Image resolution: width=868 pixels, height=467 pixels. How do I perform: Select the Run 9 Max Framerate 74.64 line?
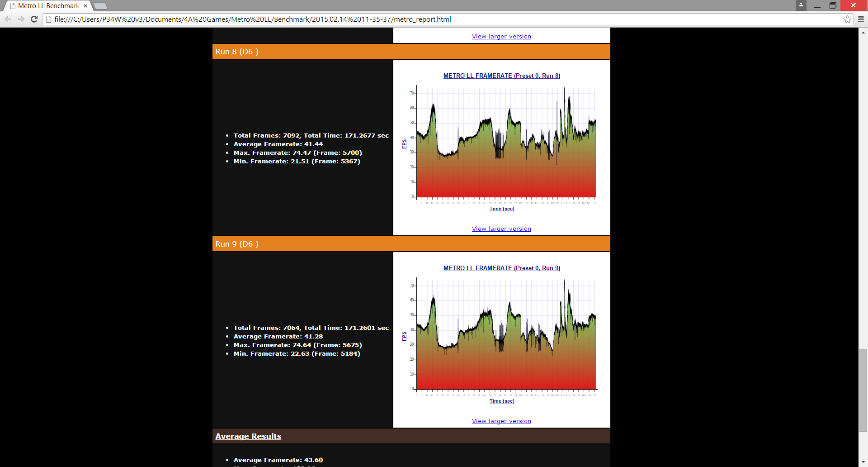pos(297,345)
